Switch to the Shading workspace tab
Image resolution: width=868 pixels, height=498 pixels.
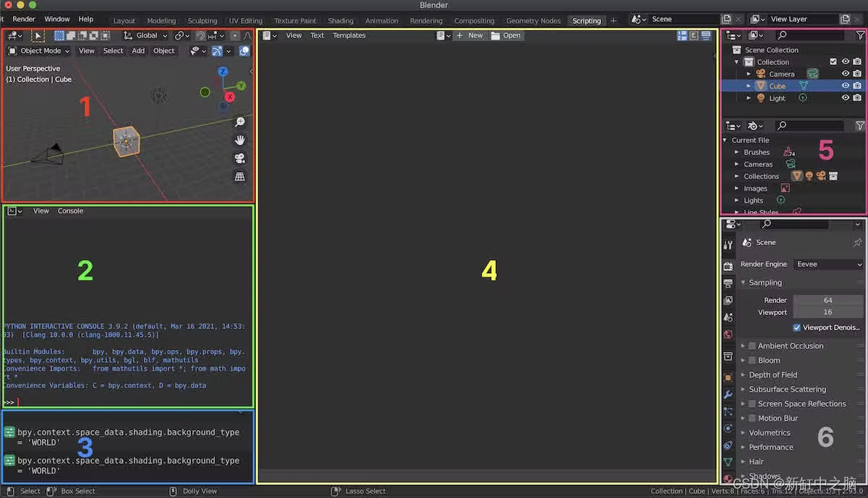[341, 20]
